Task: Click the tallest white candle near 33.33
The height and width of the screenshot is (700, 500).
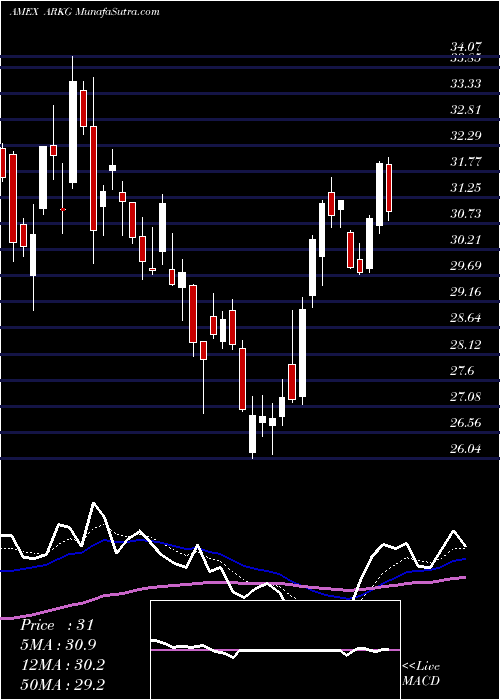Action: click(72, 132)
